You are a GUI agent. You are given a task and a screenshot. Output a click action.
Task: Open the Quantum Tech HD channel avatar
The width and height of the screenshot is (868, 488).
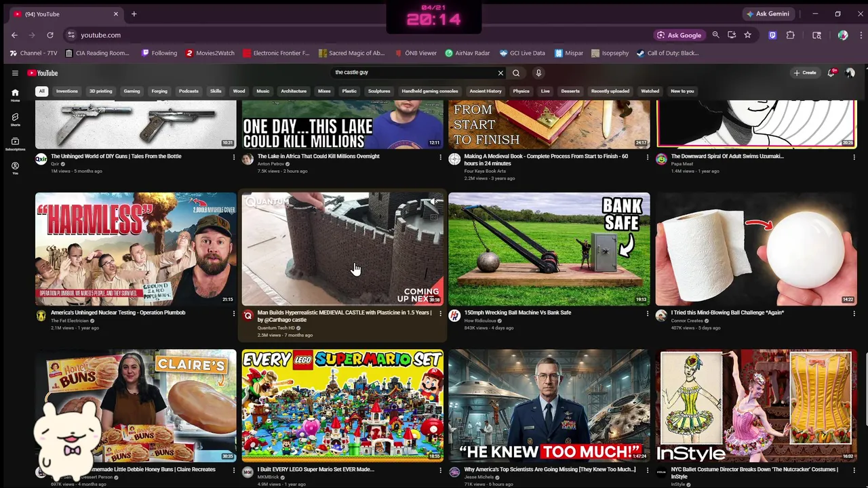pyautogui.click(x=248, y=316)
